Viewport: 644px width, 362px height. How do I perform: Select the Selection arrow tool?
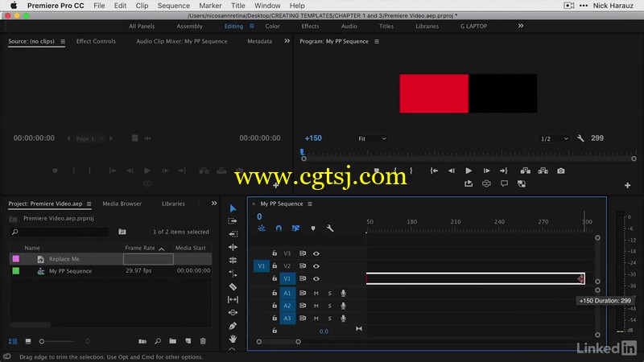[233, 208]
